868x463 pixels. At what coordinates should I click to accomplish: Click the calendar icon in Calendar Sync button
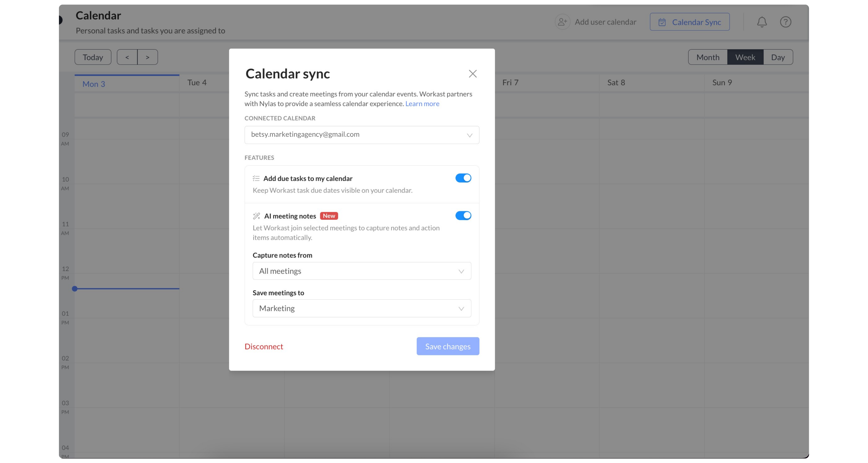coord(662,22)
